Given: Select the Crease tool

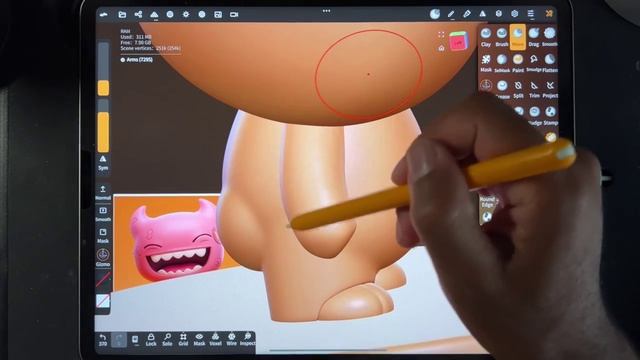Looking at the screenshot, I should click(502, 89).
